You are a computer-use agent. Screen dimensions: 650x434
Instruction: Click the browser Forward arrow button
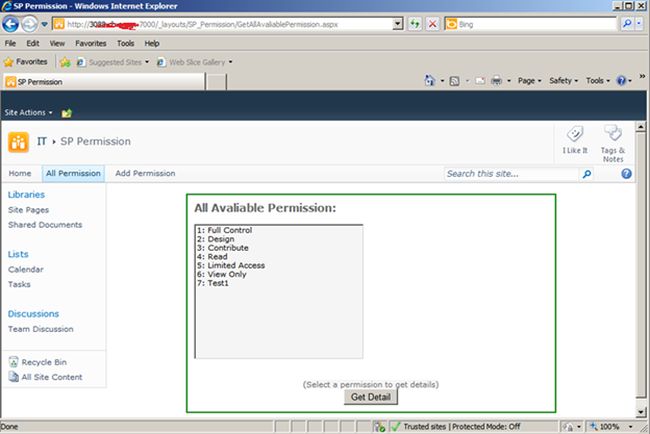pyautogui.click(x=29, y=24)
